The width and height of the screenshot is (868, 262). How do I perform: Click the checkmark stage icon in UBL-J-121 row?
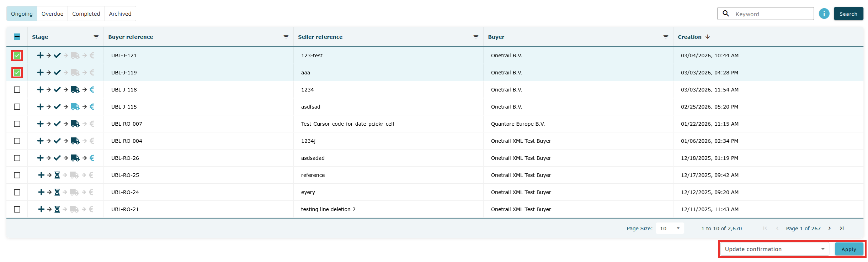57,56
